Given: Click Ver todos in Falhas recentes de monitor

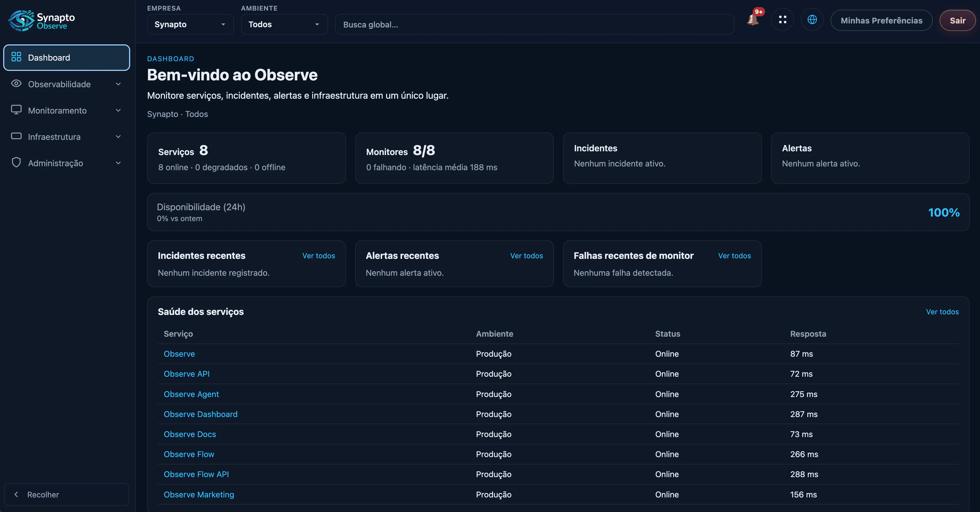Looking at the screenshot, I should click(735, 256).
